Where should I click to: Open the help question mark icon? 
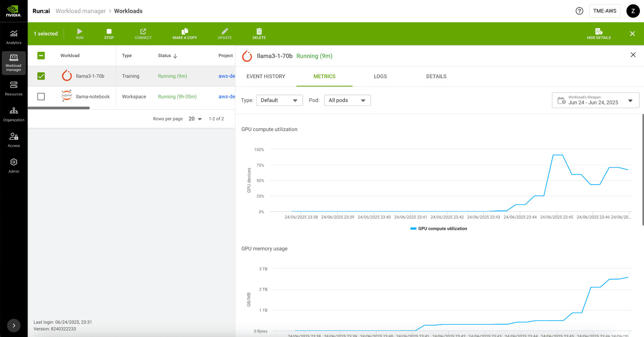pos(579,11)
